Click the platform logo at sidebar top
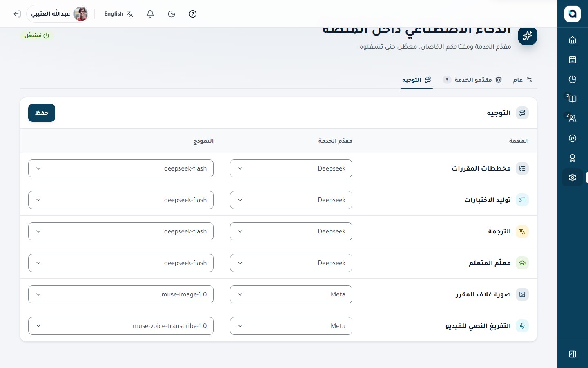 point(572,14)
